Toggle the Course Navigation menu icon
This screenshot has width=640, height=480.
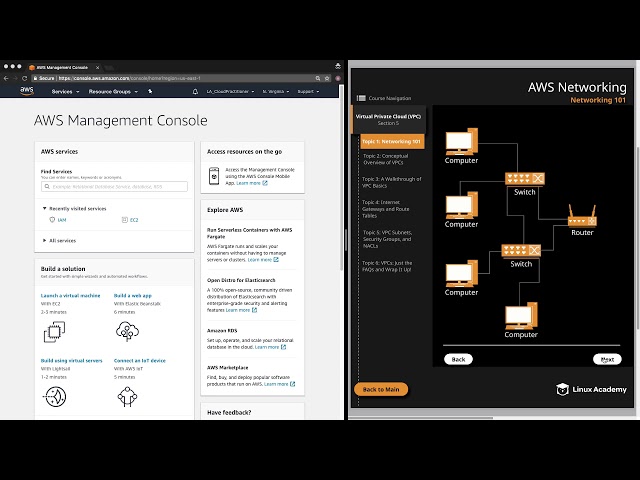(x=361, y=98)
